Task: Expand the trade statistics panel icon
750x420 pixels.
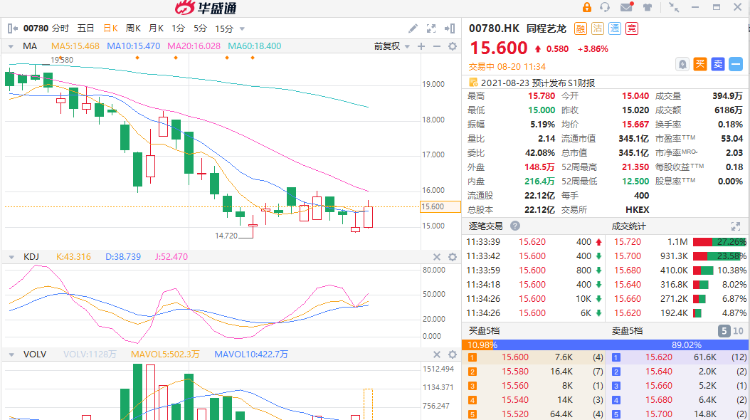Action: 736,226
